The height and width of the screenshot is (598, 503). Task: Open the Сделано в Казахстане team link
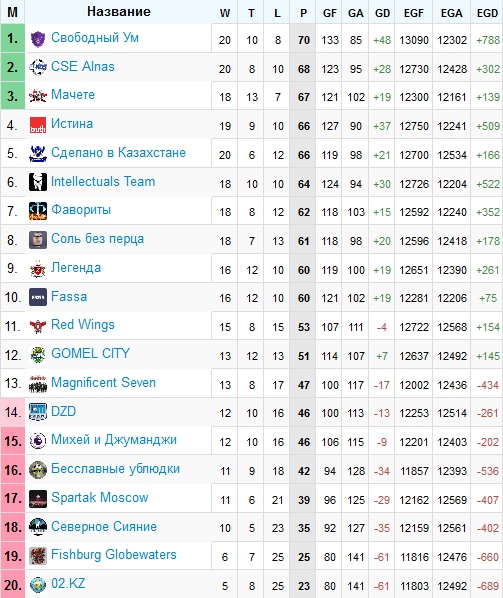click(x=118, y=153)
